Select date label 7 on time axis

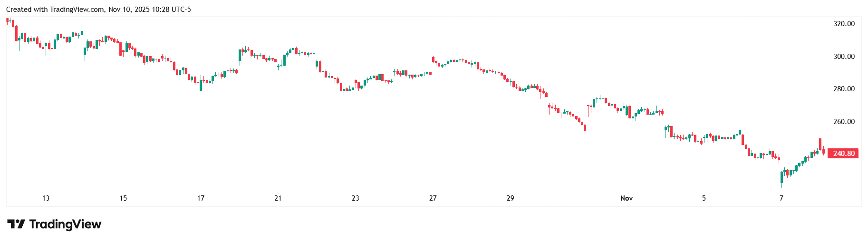tap(781, 198)
